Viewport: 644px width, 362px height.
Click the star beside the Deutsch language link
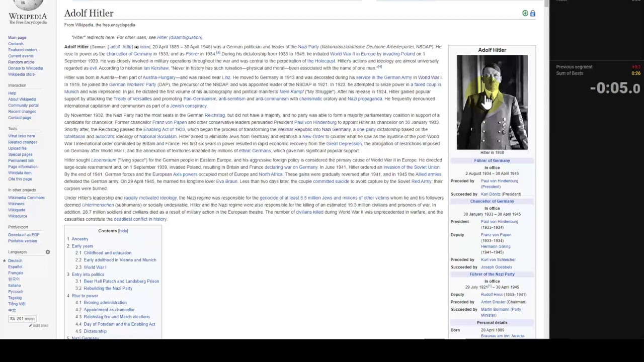[5, 260]
